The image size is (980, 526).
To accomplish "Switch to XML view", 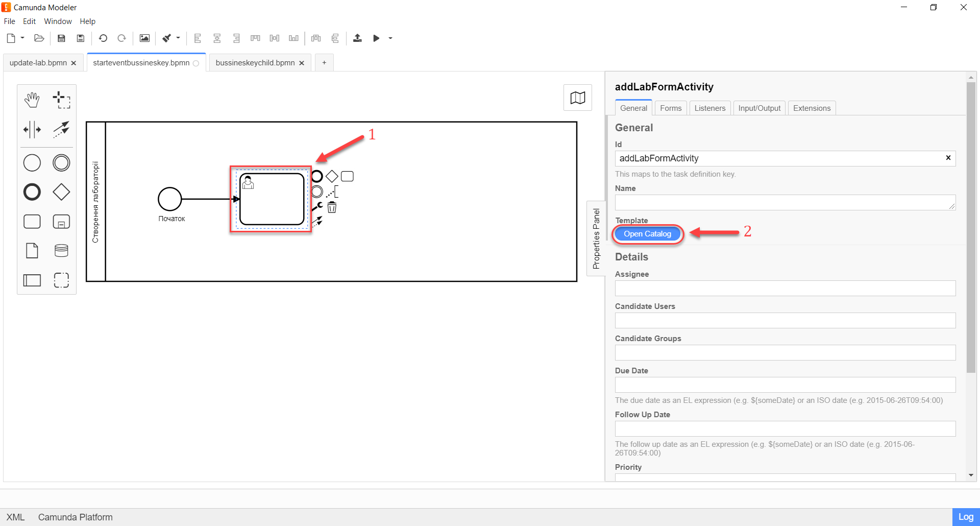I will 15,517.
